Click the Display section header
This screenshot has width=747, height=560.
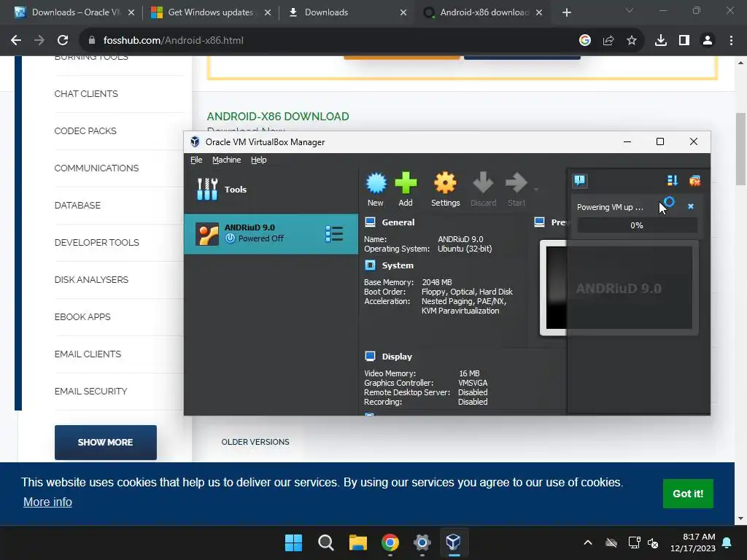click(396, 357)
